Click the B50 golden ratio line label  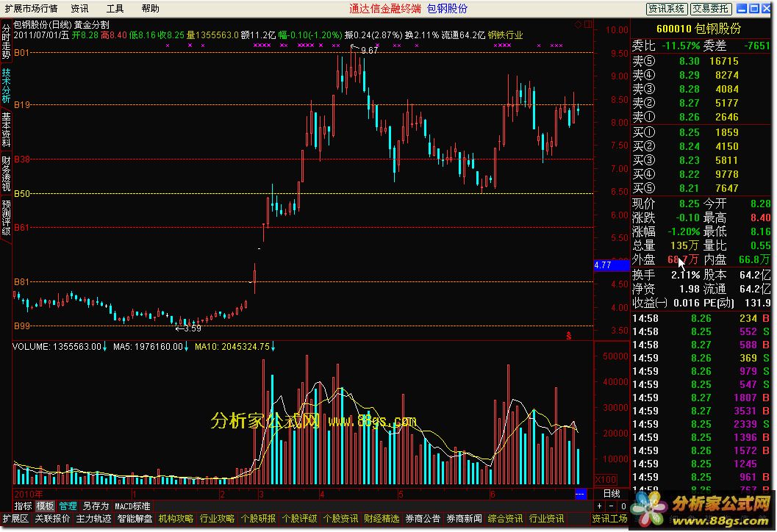(22, 194)
